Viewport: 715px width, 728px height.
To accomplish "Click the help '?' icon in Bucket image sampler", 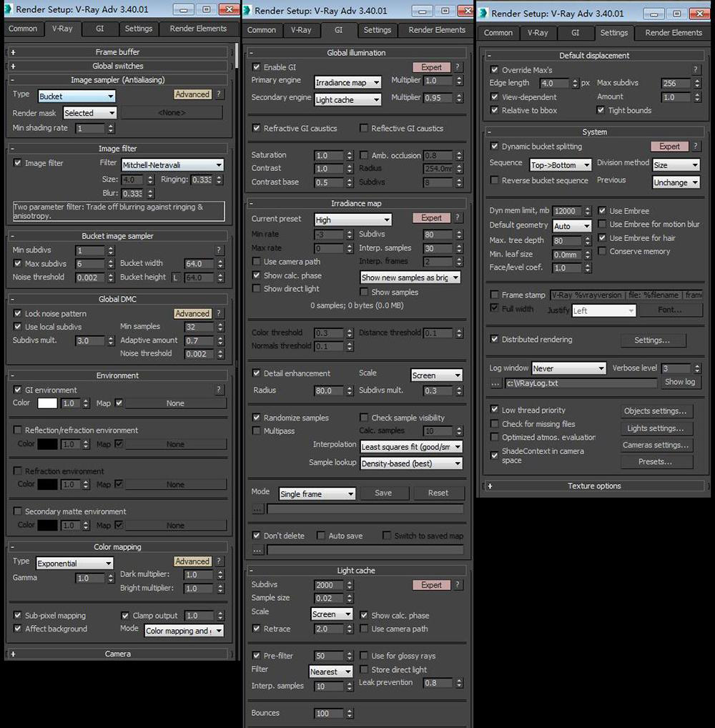I will point(219,250).
